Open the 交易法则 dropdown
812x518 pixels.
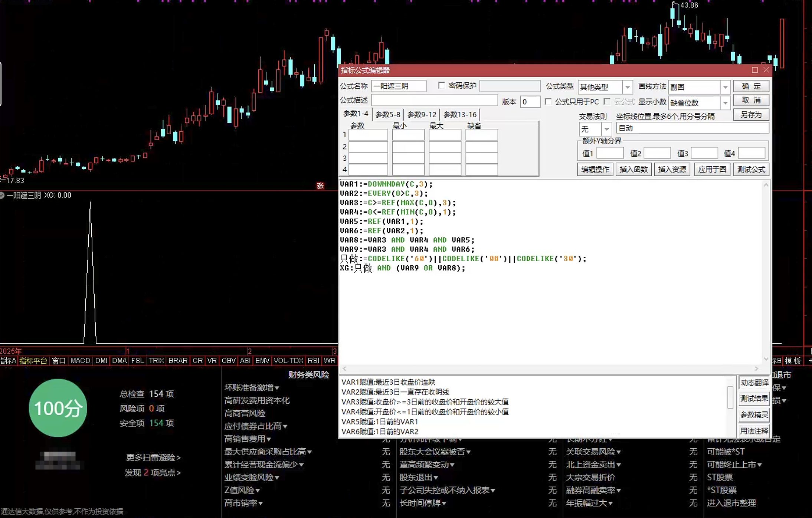(x=606, y=129)
